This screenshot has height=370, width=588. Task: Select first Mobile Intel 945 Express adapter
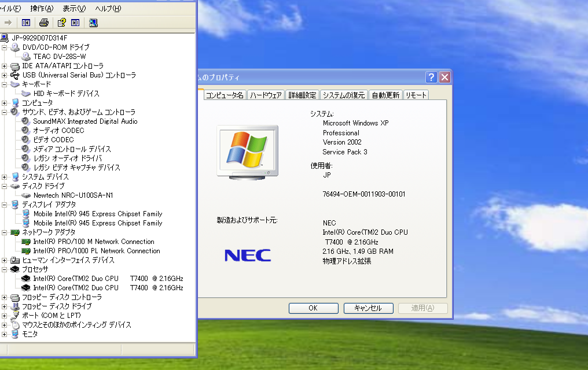click(97, 214)
